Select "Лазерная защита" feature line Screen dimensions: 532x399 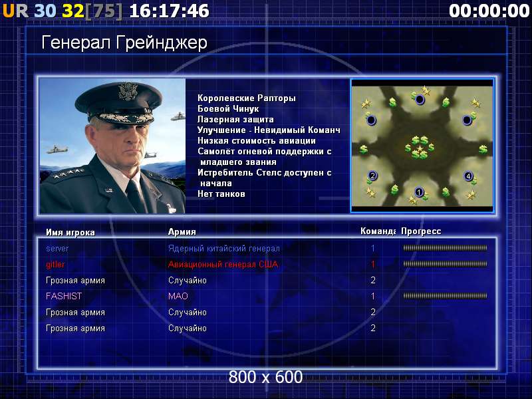coord(235,120)
